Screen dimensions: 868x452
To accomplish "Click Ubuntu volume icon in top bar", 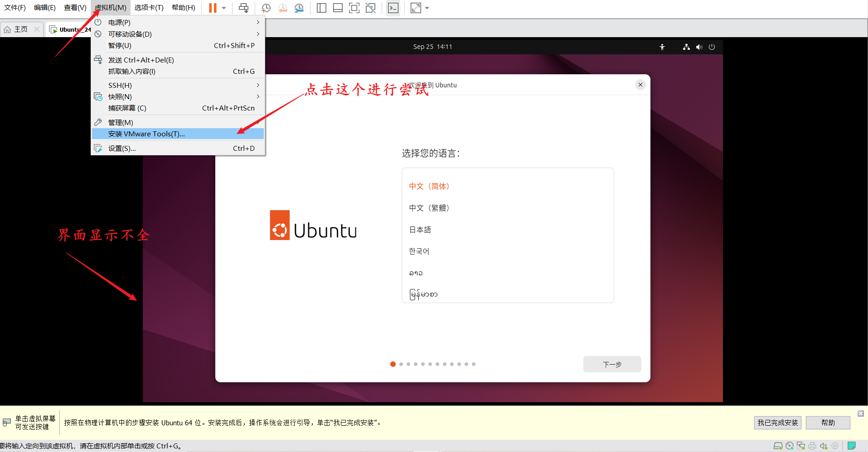I will coord(699,47).
